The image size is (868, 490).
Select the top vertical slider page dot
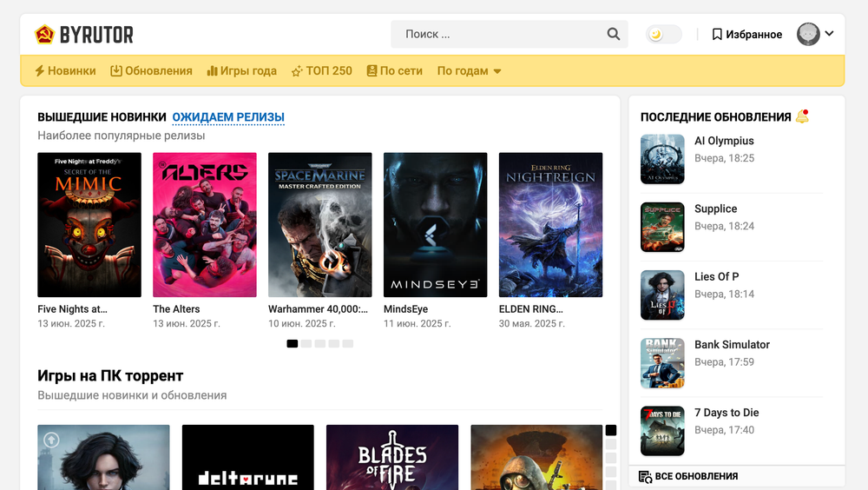point(611,430)
